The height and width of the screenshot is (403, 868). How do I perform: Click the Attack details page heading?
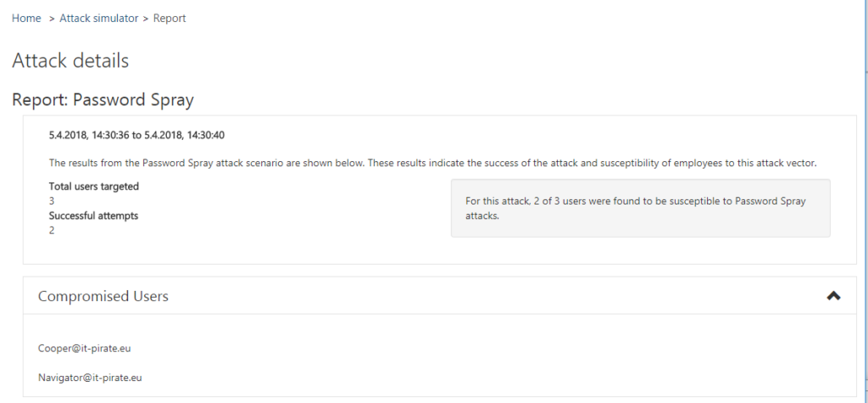[70, 60]
